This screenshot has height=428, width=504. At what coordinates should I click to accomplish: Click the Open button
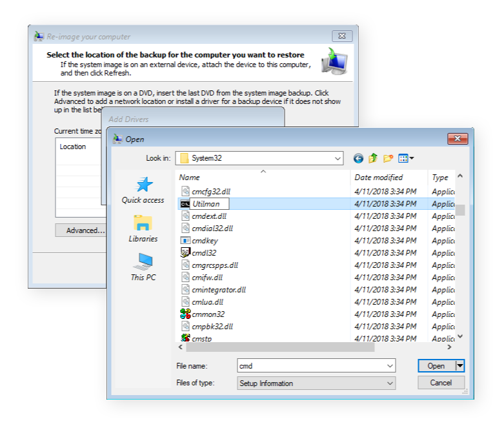coord(436,366)
